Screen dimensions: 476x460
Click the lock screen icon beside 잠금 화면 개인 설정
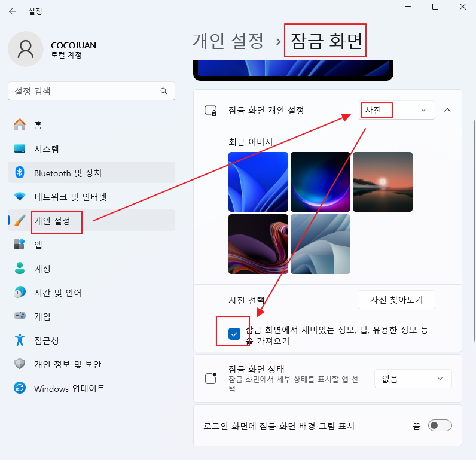[210, 111]
